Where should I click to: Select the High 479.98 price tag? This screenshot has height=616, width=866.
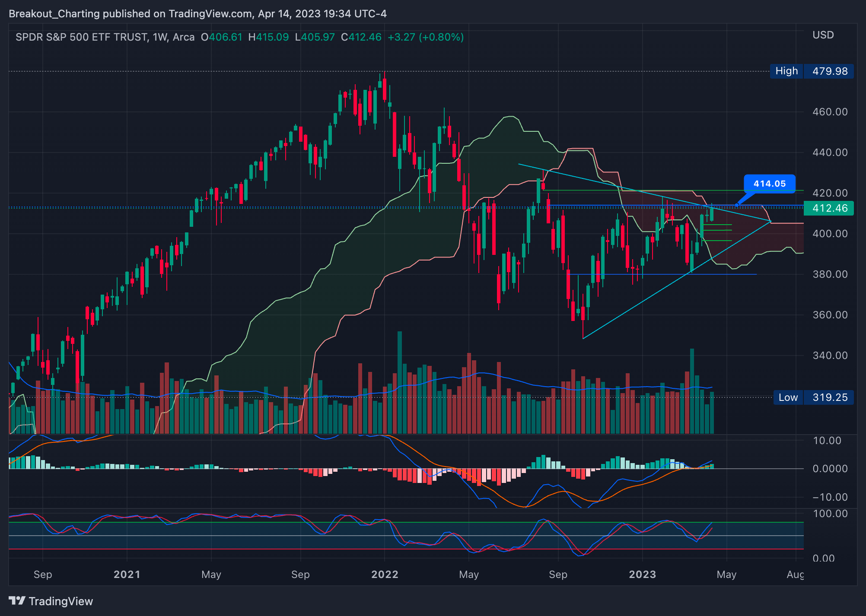[x=812, y=71]
